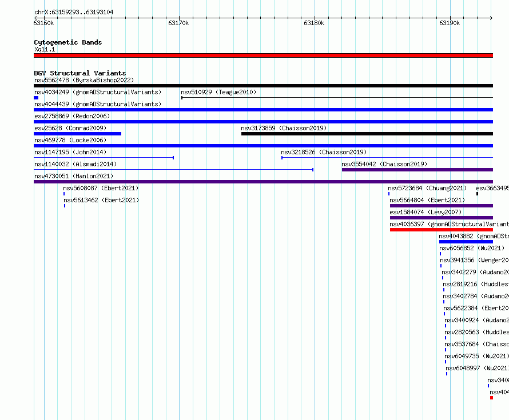The height and width of the screenshot is (420, 509).
Task: Select the blue bar under esv2758869
Action: 263,122
